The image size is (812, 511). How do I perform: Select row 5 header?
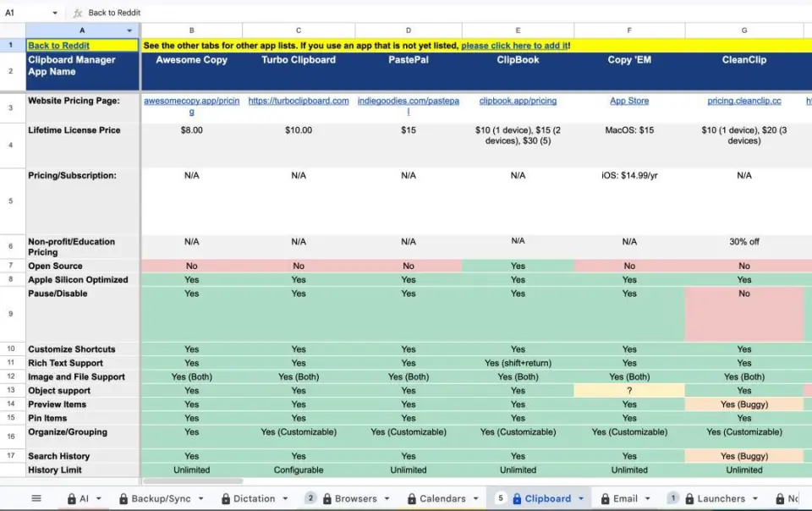tap(11, 201)
